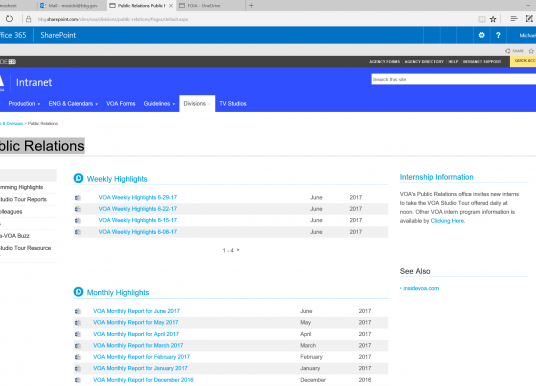Add page to favorites star icon
The height and width of the screenshot is (386, 536).
[493, 19]
